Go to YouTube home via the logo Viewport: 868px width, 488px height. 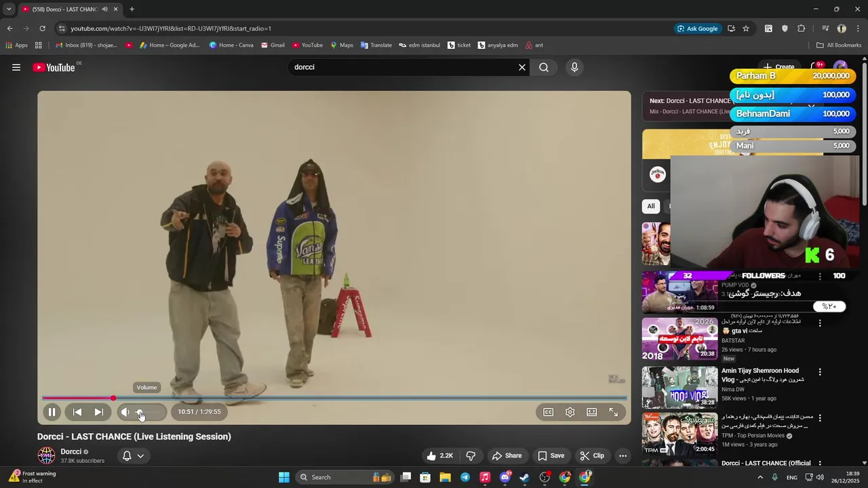pyautogui.click(x=54, y=67)
